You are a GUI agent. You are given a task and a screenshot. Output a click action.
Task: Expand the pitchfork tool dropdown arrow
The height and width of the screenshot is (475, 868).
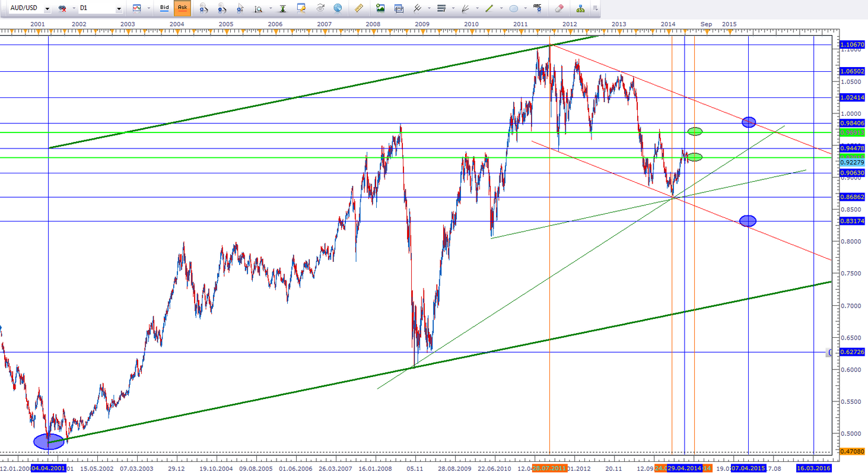coord(428,9)
